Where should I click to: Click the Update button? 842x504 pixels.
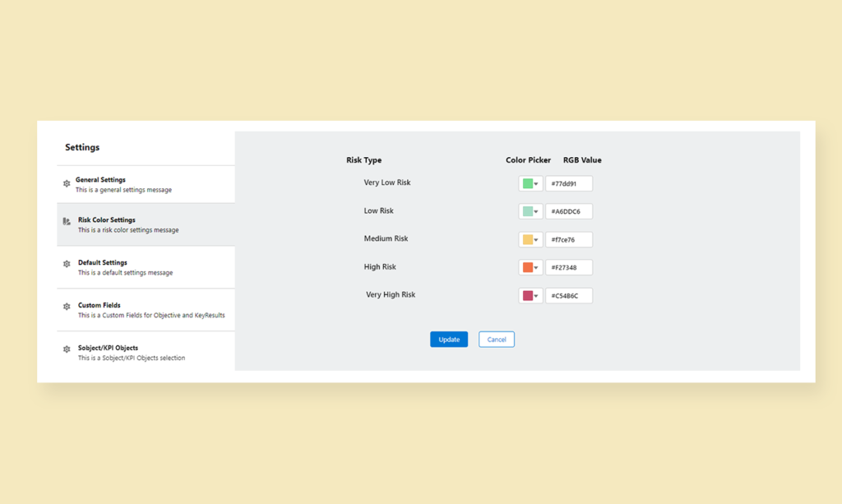[449, 339]
